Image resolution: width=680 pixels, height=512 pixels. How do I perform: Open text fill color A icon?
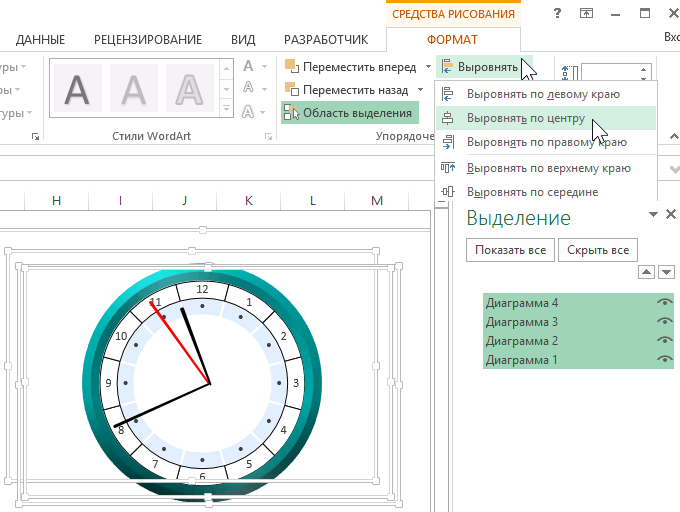(248, 66)
